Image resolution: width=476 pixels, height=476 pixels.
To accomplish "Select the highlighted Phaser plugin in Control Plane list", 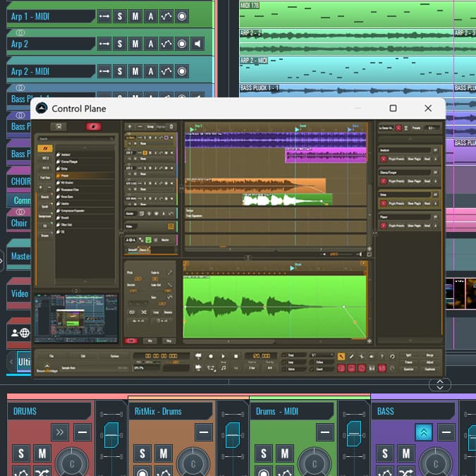I will 85,176.
